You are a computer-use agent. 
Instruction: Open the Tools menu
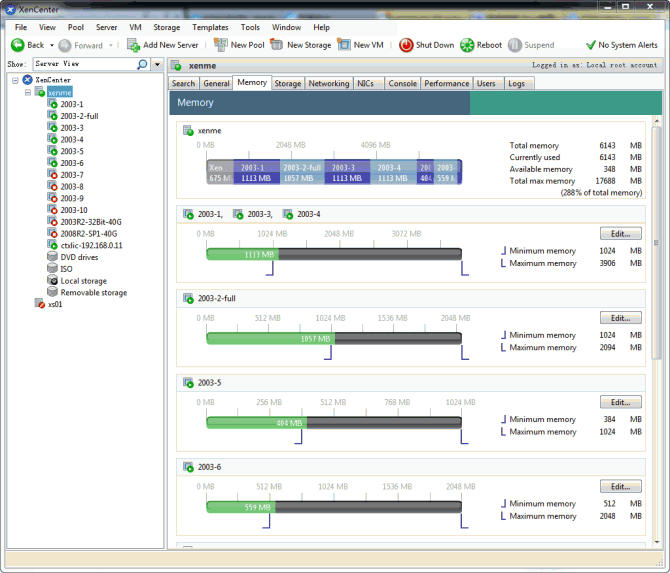(250, 27)
